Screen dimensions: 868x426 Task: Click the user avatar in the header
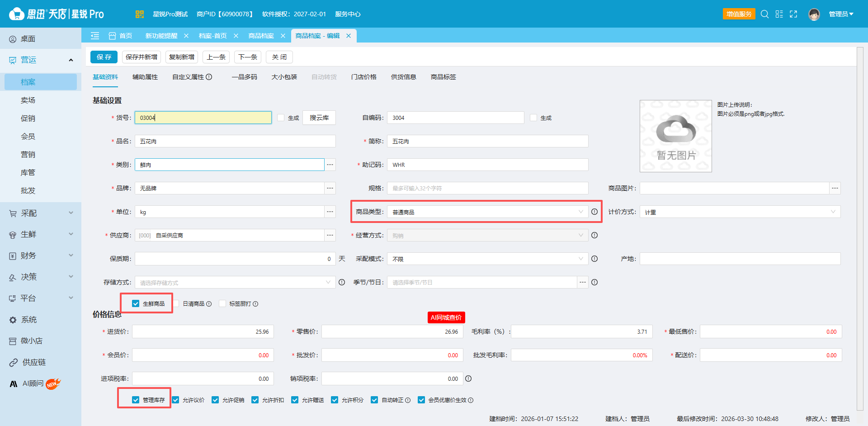tap(814, 14)
